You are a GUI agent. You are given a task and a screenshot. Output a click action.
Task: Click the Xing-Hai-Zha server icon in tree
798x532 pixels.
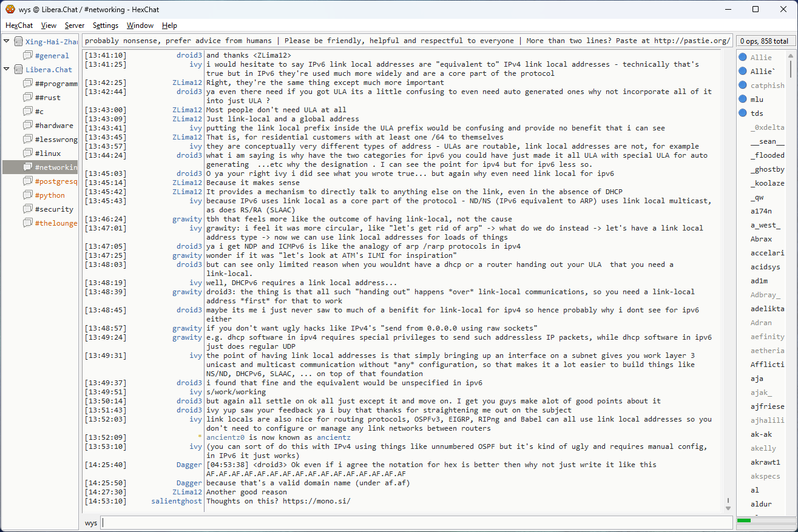pos(18,41)
